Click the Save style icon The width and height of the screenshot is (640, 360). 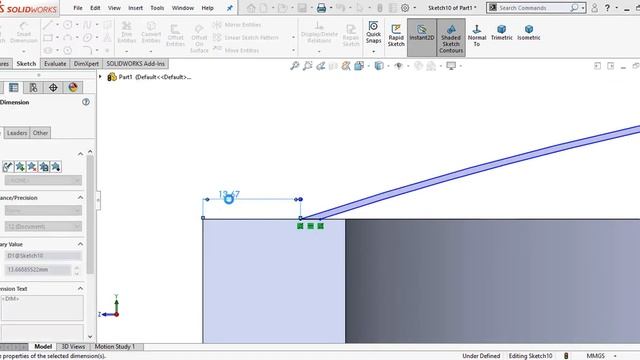44,167
